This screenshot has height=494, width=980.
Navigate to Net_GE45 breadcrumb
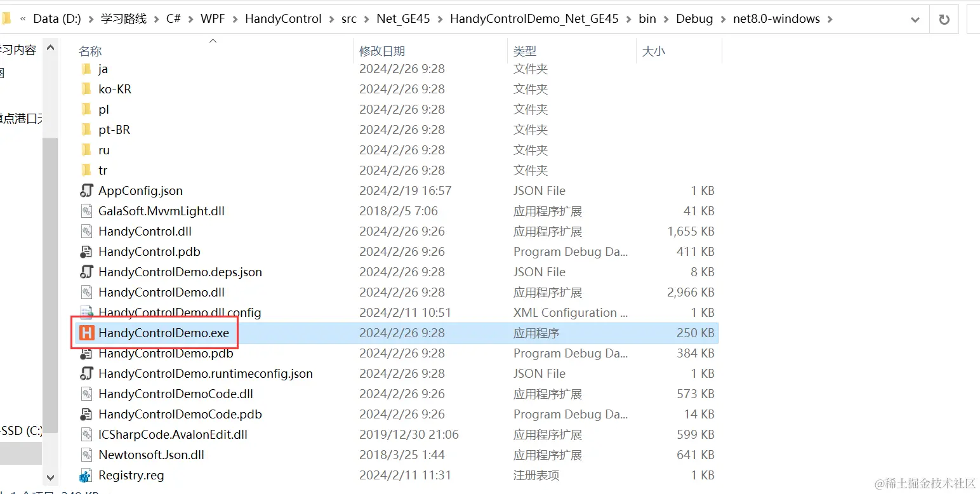coord(403,19)
